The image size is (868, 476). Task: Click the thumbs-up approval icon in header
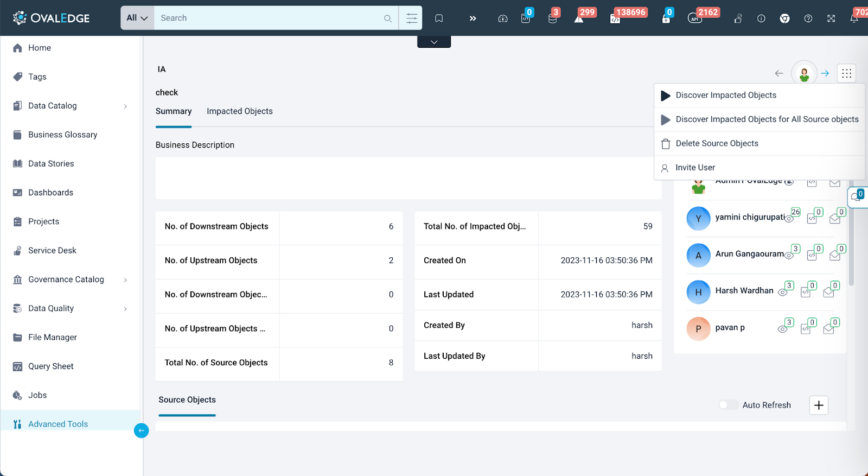point(738,18)
